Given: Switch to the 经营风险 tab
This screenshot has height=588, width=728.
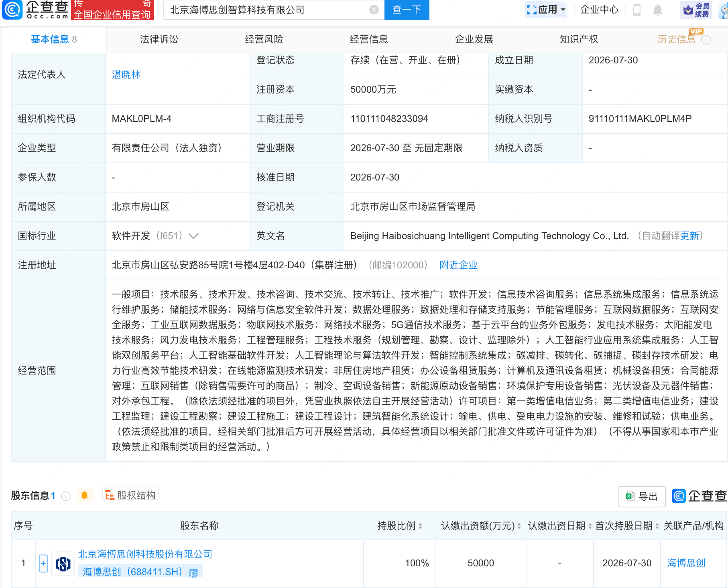Looking at the screenshot, I should tap(264, 39).
